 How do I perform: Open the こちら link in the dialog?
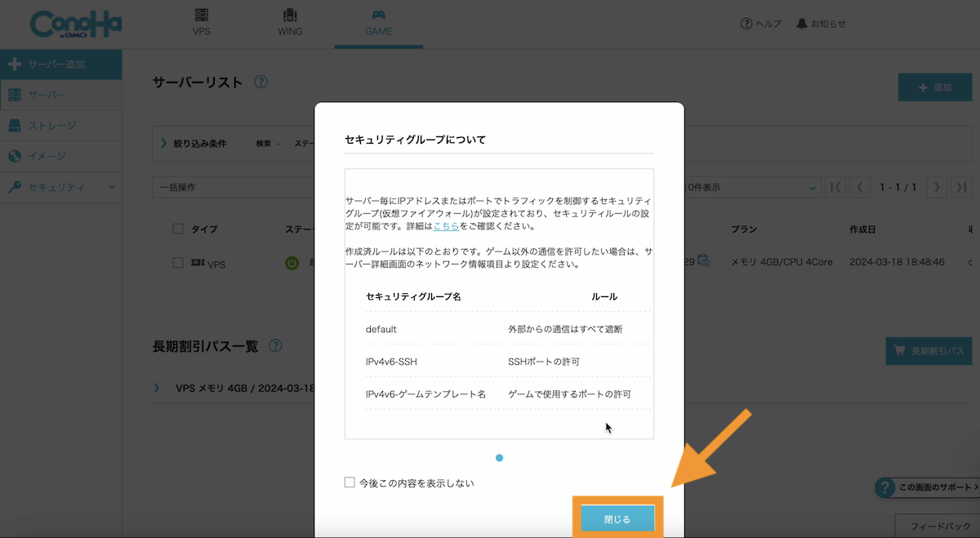(445, 225)
